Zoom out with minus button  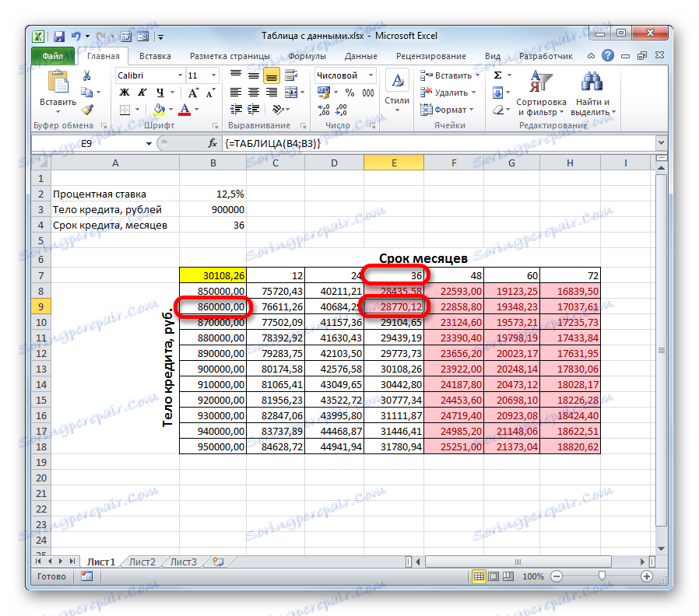pos(557,576)
